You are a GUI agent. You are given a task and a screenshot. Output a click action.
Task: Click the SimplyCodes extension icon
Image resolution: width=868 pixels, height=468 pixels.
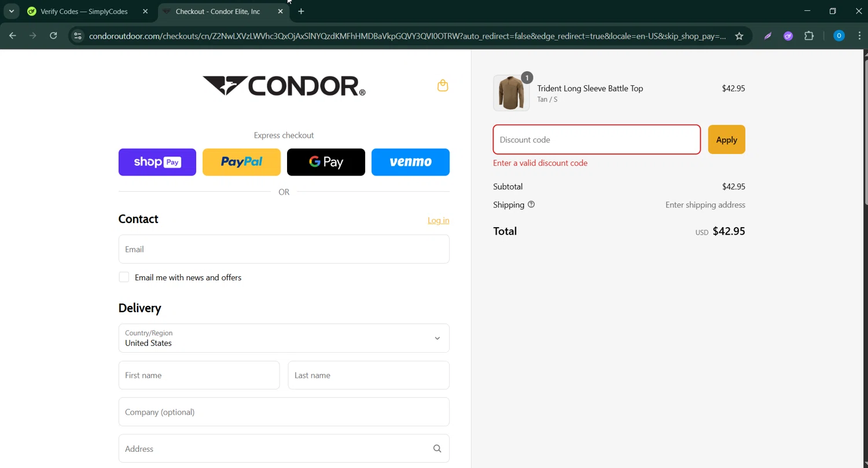(788, 36)
